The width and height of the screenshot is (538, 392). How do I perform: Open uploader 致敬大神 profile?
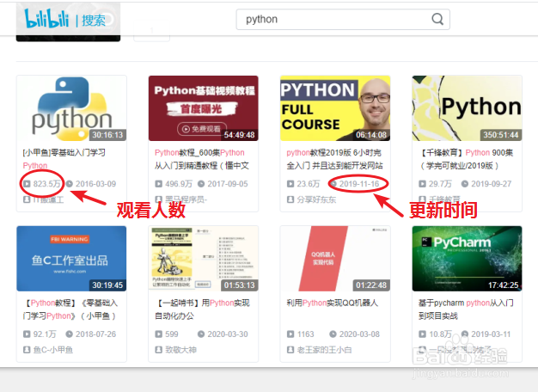[180, 350]
